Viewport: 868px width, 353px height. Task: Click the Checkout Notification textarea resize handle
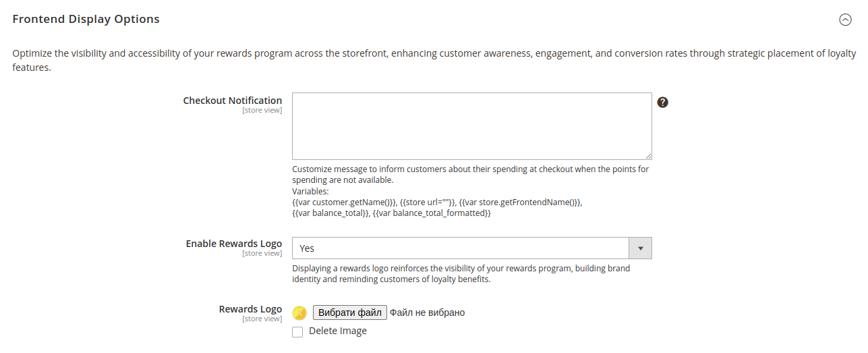click(x=648, y=156)
